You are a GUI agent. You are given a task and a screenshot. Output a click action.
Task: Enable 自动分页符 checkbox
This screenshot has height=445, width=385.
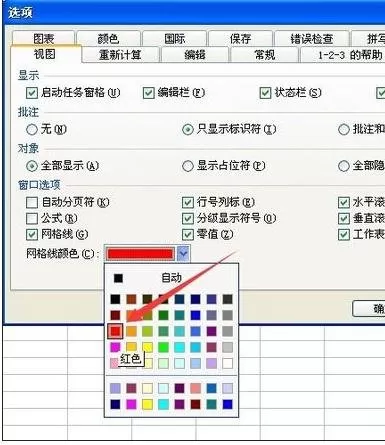[x=32, y=202]
